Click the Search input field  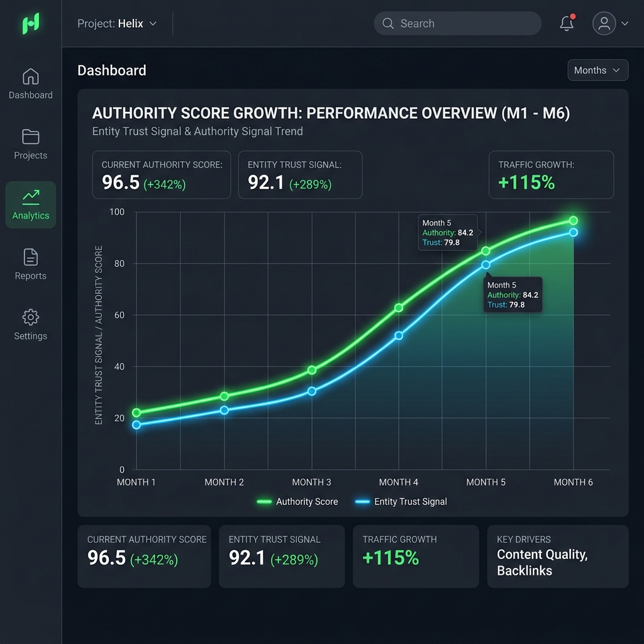(x=458, y=23)
